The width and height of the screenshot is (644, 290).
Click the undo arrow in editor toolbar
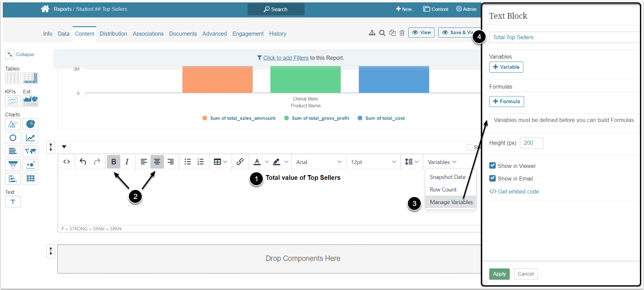pos(83,162)
